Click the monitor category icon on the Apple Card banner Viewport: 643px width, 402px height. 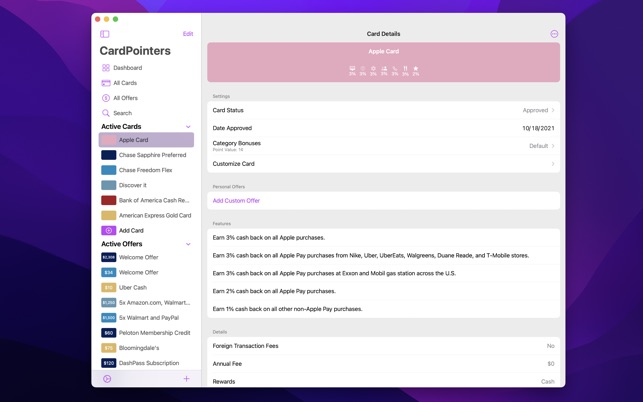point(352,69)
